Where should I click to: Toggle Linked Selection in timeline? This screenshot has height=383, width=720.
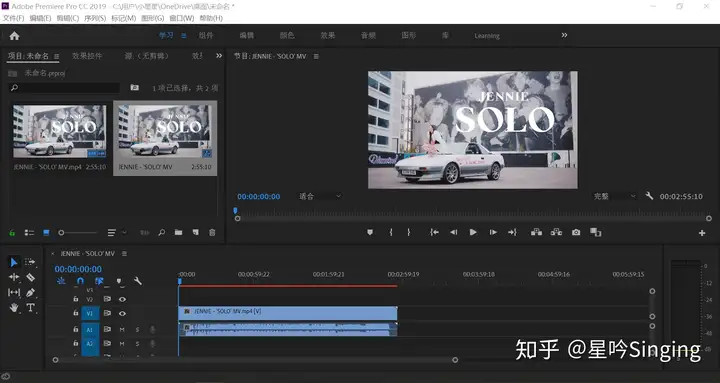pyautogui.click(x=99, y=281)
